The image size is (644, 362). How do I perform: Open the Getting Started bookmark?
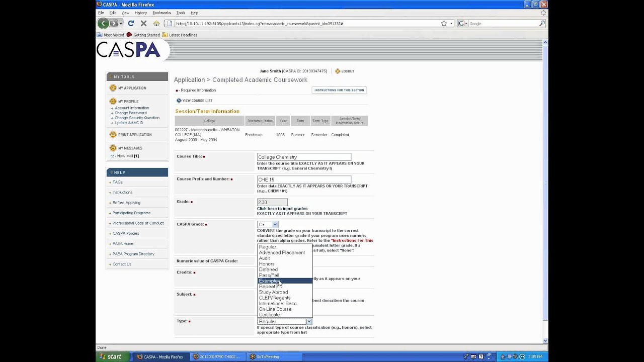coord(143,35)
